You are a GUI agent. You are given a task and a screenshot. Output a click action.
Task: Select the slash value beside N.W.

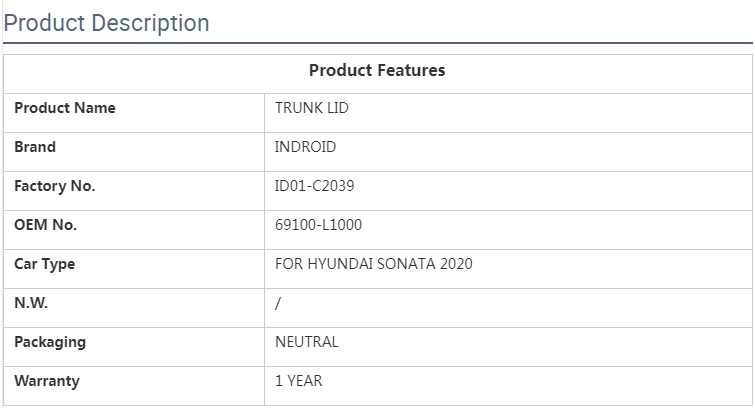pos(278,303)
